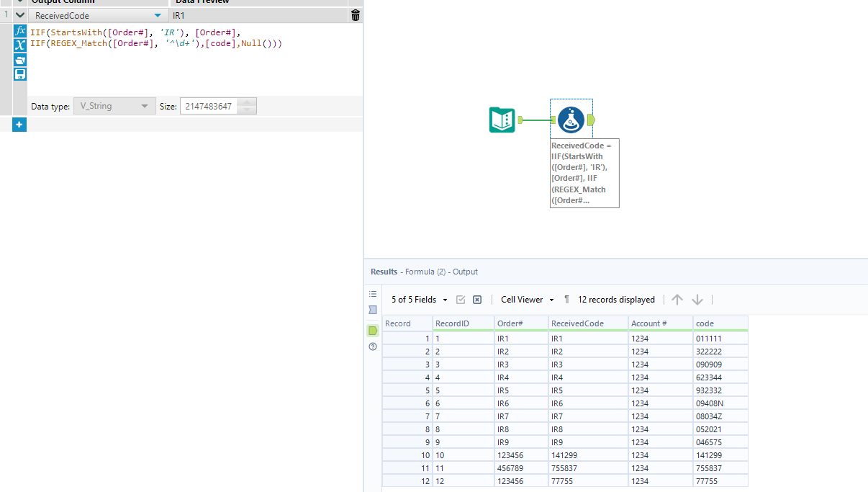Open the ReceivedCode output column dropdown
Image resolution: width=868 pixels, height=492 pixels.
click(158, 14)
